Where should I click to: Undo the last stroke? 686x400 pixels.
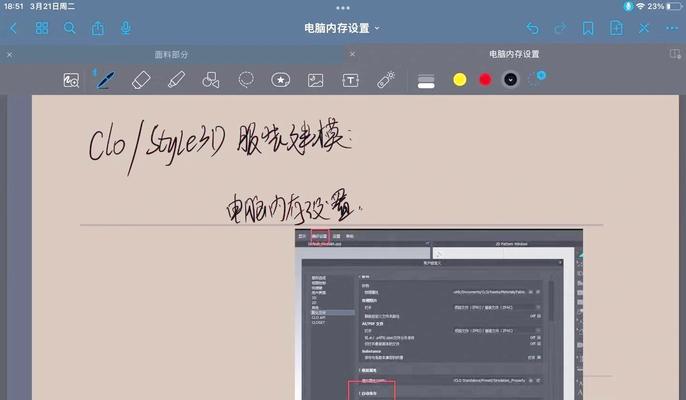click(532, 28)
